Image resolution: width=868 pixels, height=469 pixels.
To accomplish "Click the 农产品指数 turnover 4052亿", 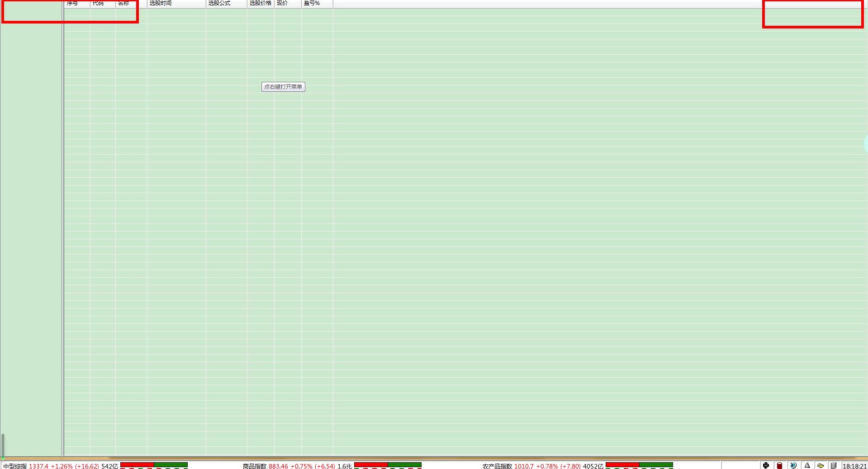I will coord(593,466).
